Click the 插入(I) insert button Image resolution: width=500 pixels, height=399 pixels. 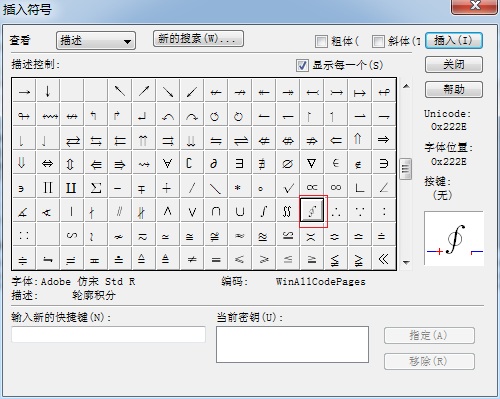point(454,41)
